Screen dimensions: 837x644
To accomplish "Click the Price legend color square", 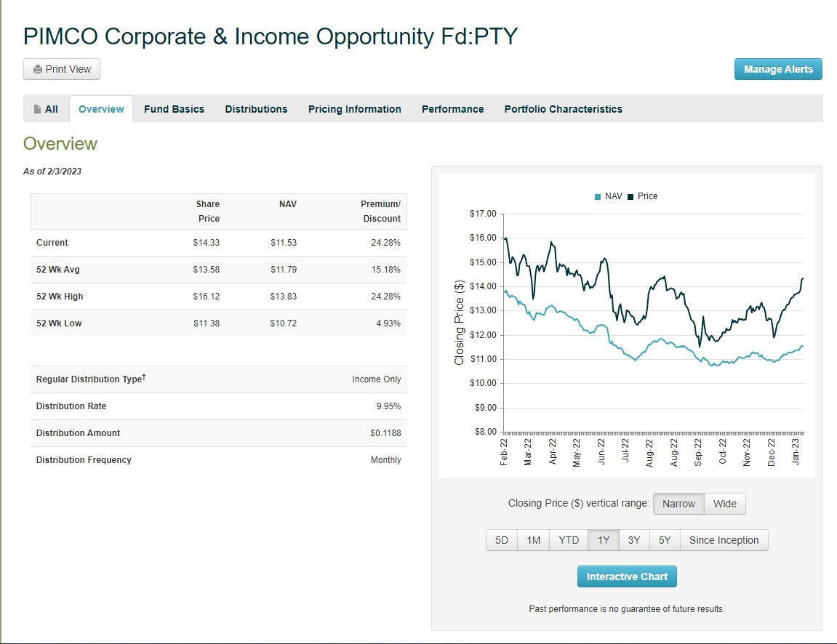I will (630, 197).
